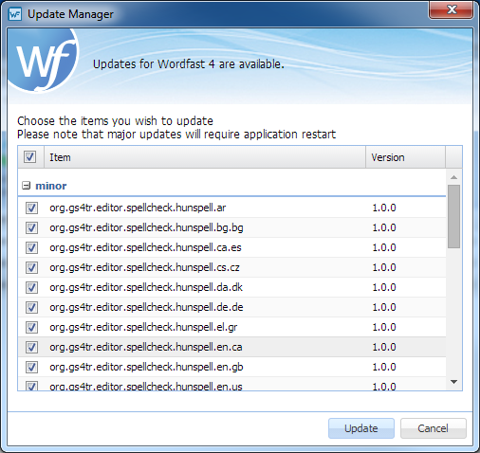This screenshot has height=453, width=480.
Task: Click the vertical scrollbar thumb
Action: [x=454, y=217]
